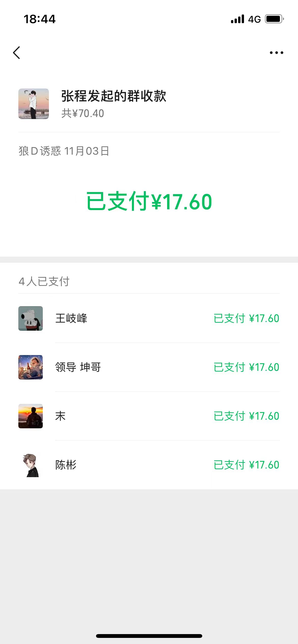Tap 领导 坤哥's avatar picture
This screenshot has width=298, height=644.
[x=31, y=367]
